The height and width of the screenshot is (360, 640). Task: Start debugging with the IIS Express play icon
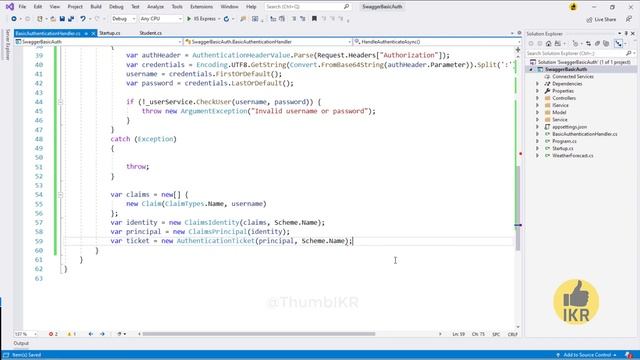tap(189, 19)
